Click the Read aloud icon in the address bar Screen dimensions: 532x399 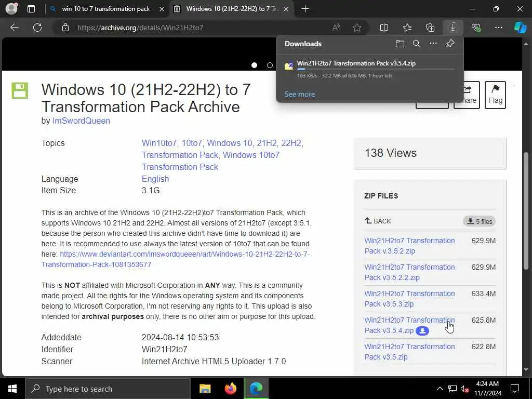point(336,28)
